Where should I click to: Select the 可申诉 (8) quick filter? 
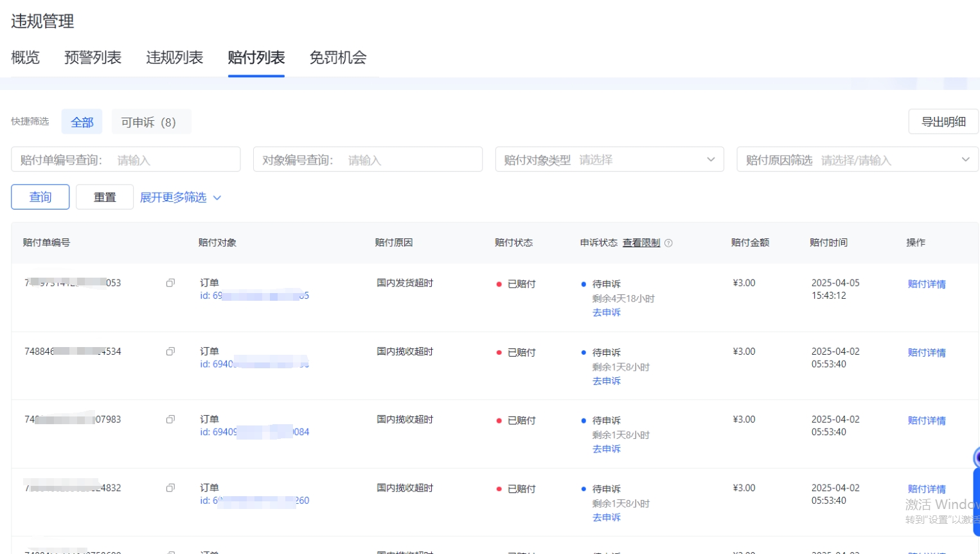click(x=148, y=122)
